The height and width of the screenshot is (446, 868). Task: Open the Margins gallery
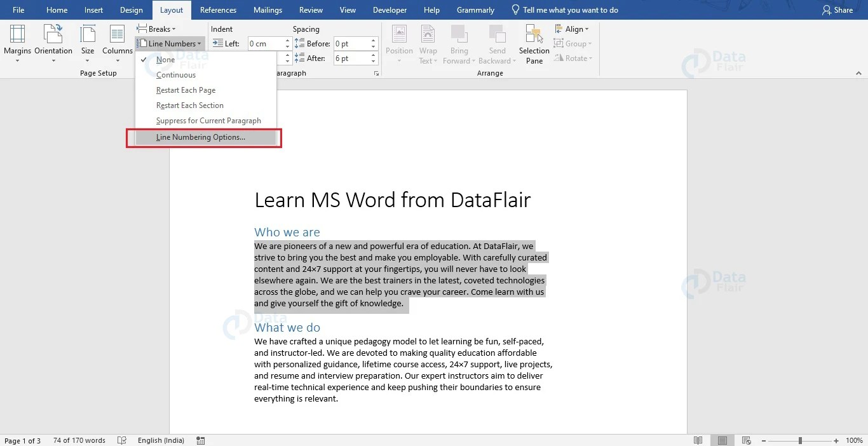click(x=17, y=43)
